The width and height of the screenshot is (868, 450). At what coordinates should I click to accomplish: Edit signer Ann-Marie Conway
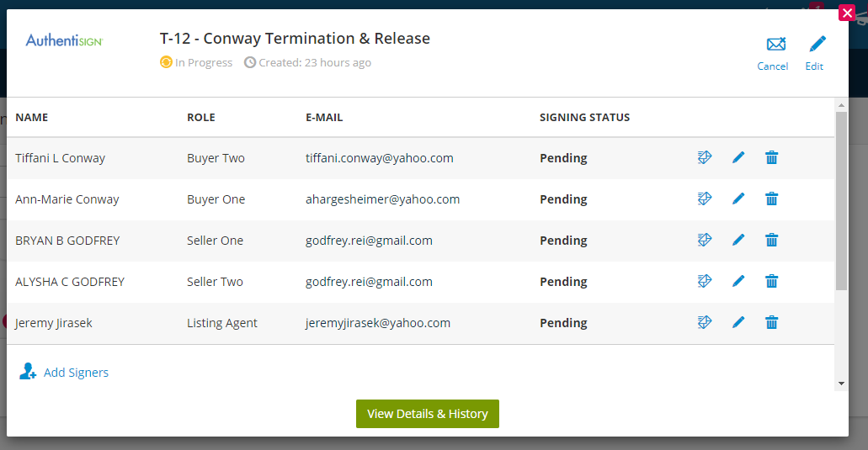(738, 199)
